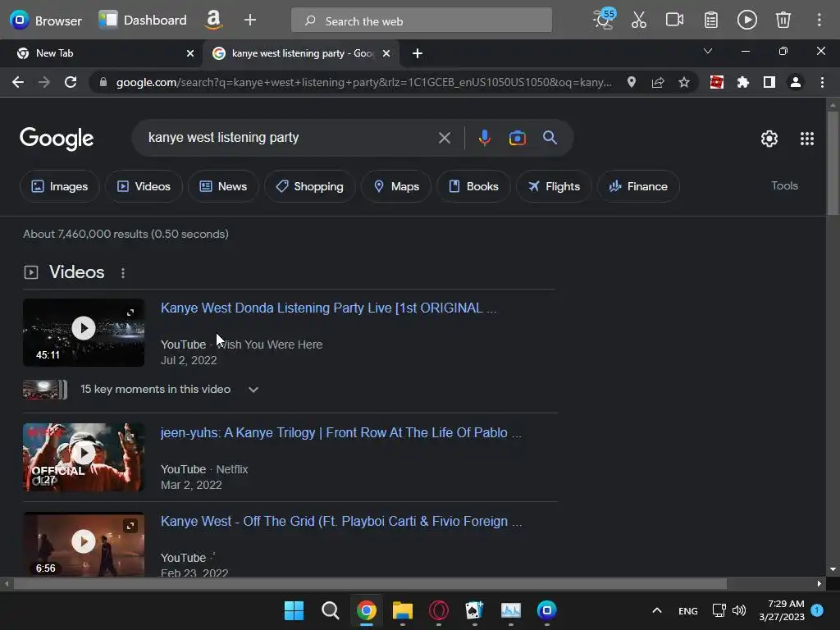The height and width of the screenshot is (630, 840).
Task: Open Google quick settings gear
Action: point(769,139)
